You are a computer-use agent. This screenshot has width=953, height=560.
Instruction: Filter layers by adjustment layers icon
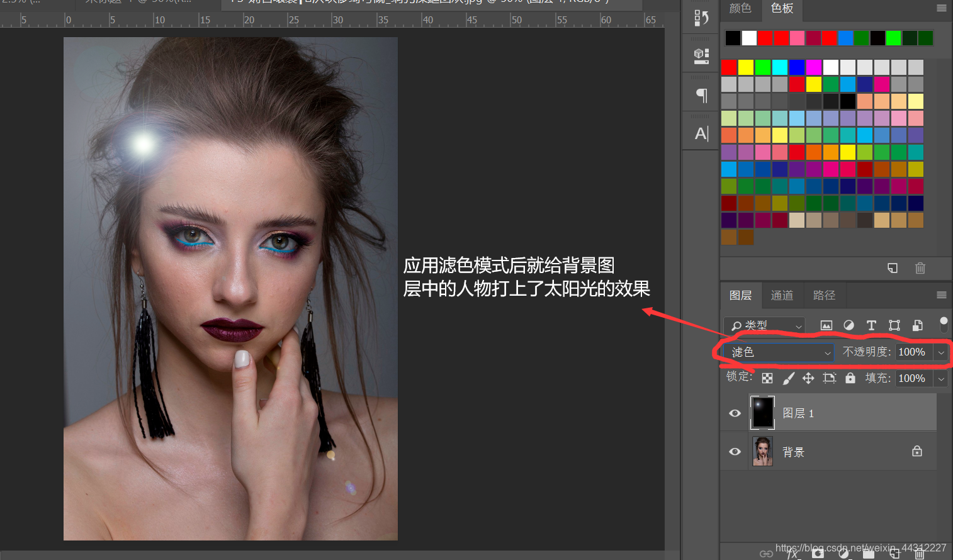(849, 325)
